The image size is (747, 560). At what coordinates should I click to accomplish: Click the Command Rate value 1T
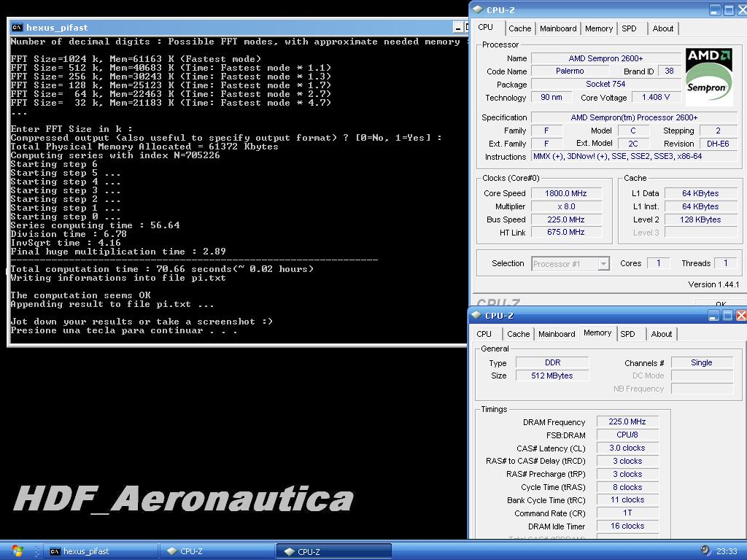(627, 513)
